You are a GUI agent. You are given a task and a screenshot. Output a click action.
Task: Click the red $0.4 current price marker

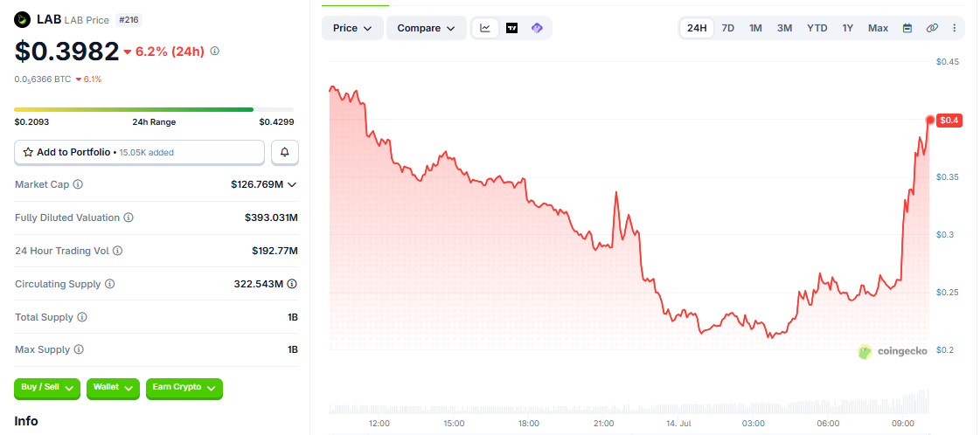point(949,120)
